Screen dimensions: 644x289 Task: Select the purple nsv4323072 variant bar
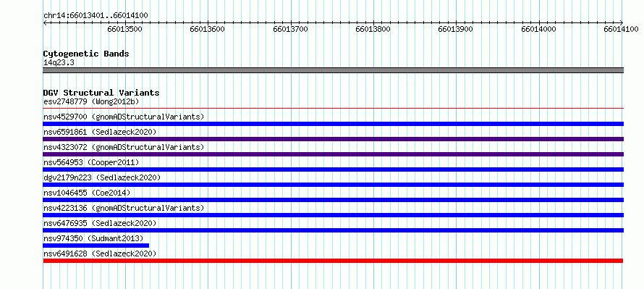pos(333,154)
